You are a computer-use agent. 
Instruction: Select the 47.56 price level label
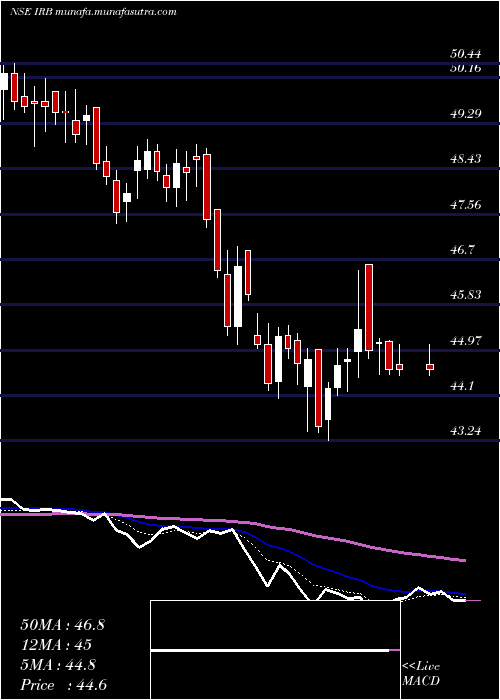click(x=466, y=204)
